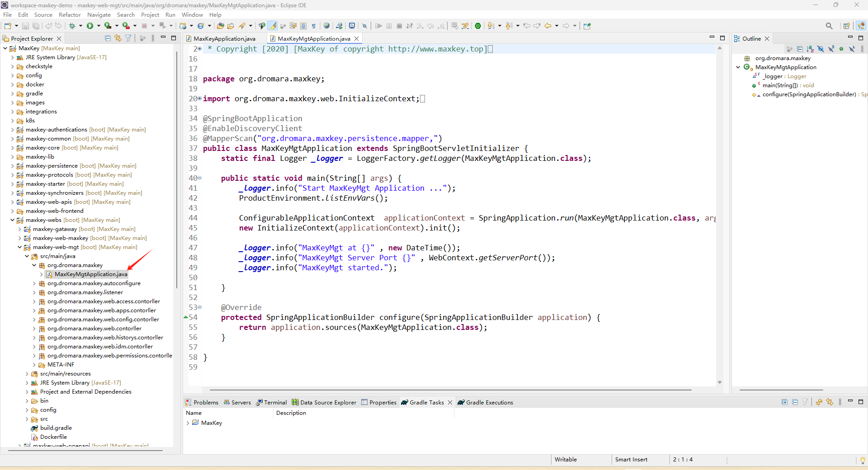
Task: Open the Debug button dropdown arrow
Action: click(80, 26)
